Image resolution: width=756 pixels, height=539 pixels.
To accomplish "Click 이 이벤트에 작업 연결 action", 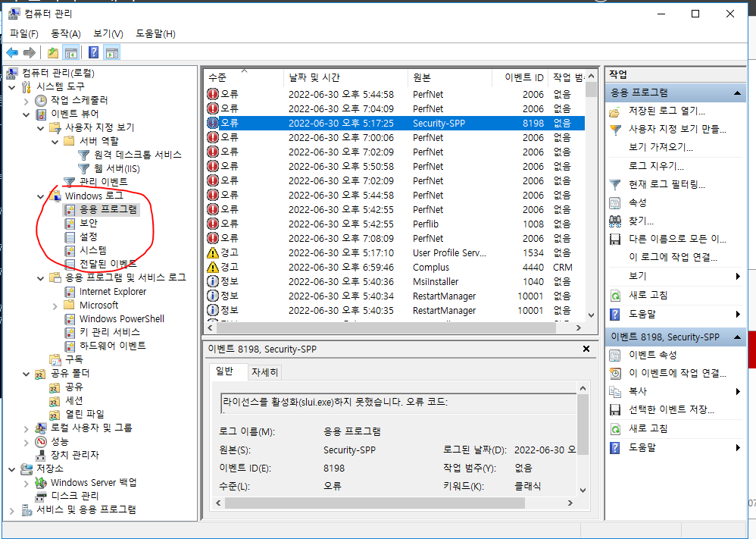I will pyautogui.click(x=677, y=373).
